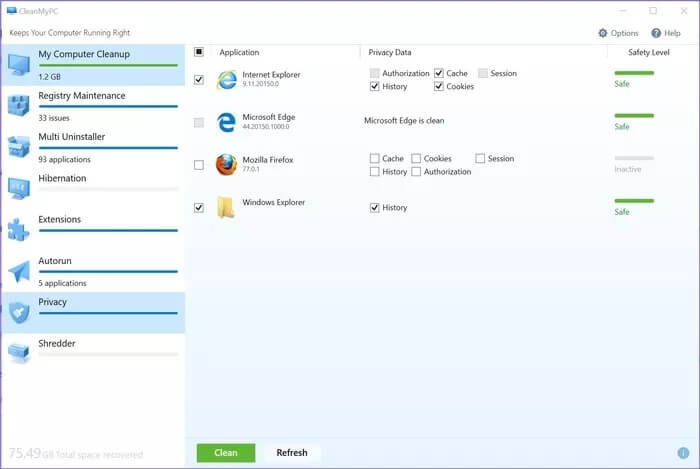Enable Firefox Session checkbox

click(480, 158)
